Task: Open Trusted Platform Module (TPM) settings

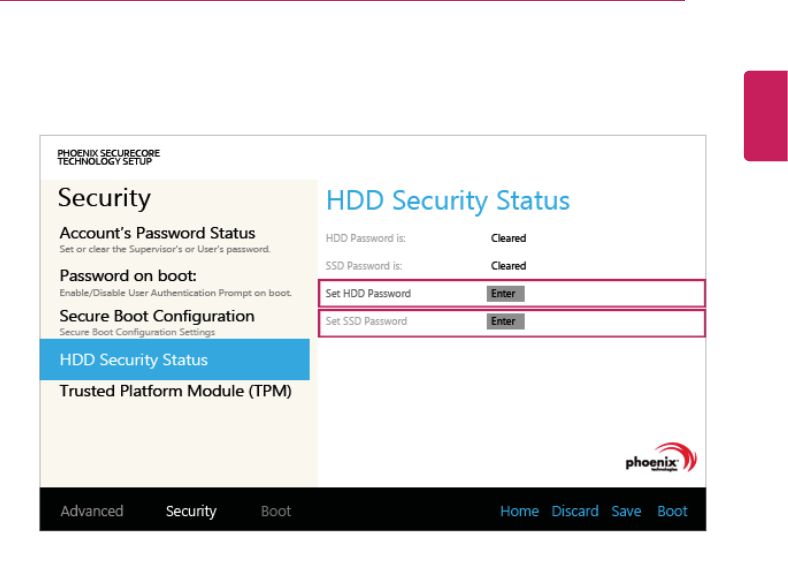Action: [175, 391]
